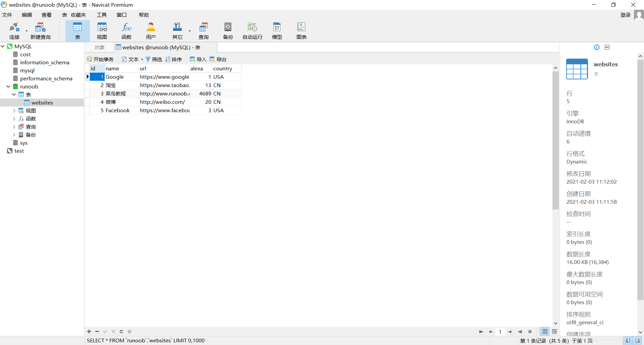The width and height of the screenshot is (644, 345).
Task: Select the Facebook name cell
Action: pyautogui.click(x=122, y=110)
